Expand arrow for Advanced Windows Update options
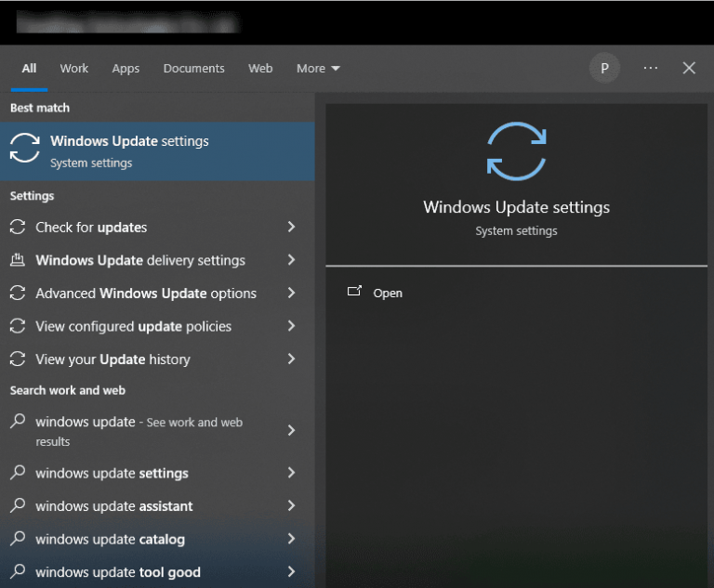The image size is (714, 588). coord(291,294)
